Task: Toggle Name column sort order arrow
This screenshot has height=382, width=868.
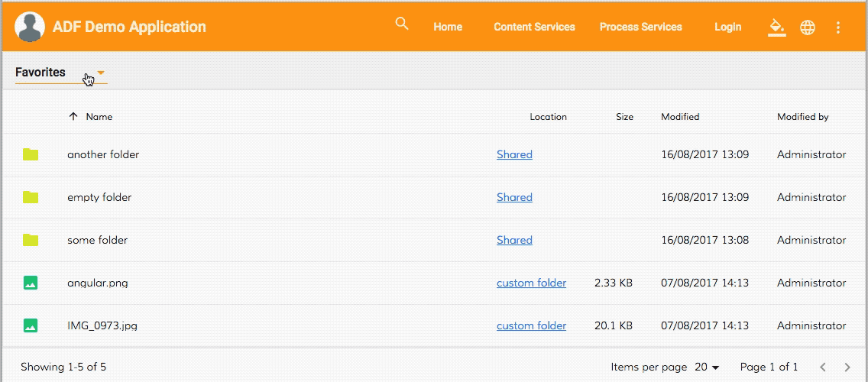Action: pyautogui.click(x=73, y=117)
